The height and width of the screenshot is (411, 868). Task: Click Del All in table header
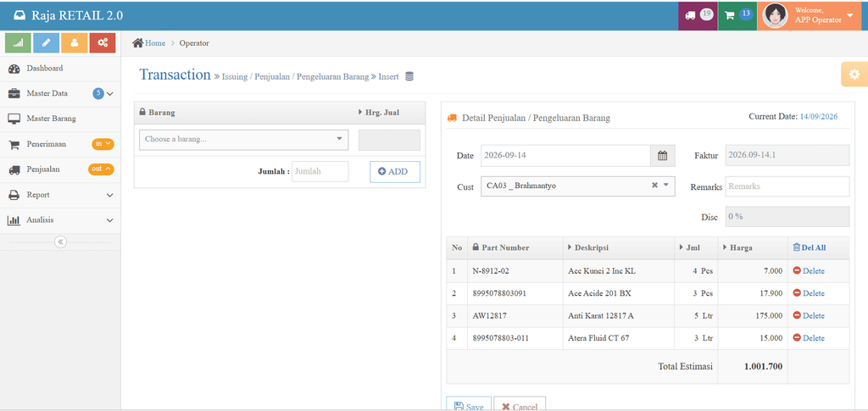click(810, 247)
